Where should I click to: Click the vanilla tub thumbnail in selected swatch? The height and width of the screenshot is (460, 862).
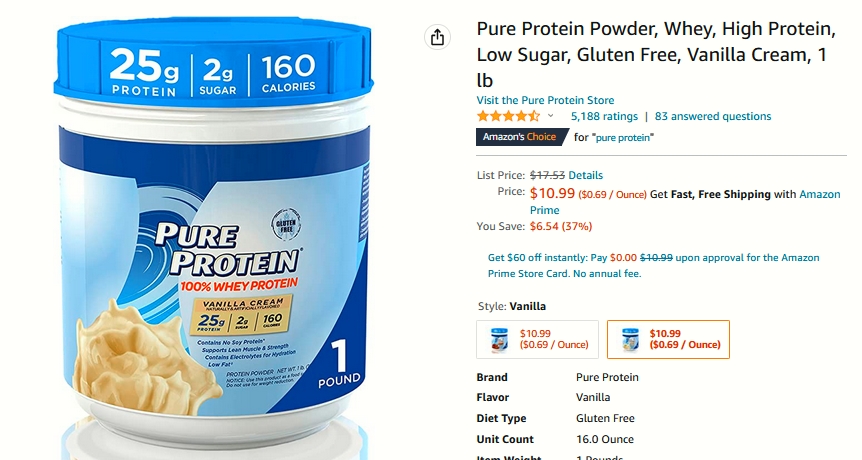click(630, 339)
